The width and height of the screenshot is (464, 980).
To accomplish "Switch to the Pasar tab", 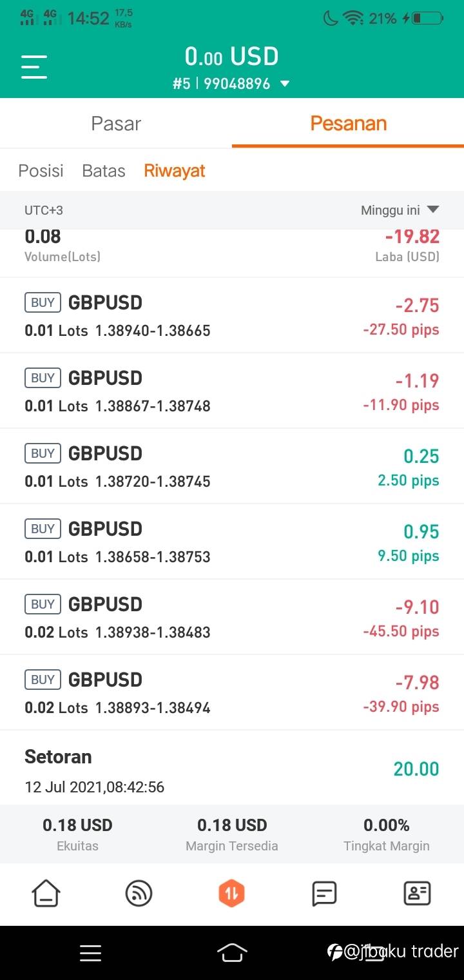I will (x=116, y=124).
